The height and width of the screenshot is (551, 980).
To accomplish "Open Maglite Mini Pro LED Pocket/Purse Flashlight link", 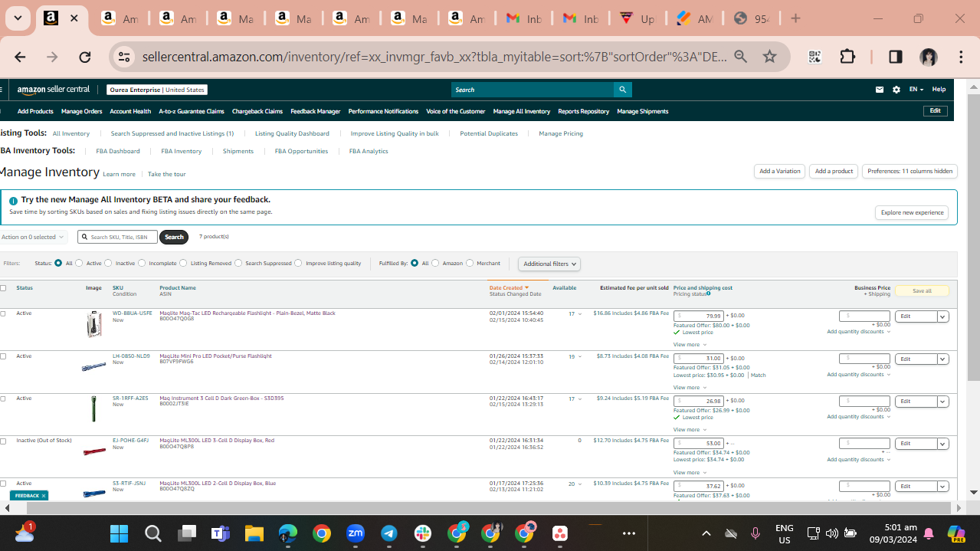I will [x=215, y=356].
